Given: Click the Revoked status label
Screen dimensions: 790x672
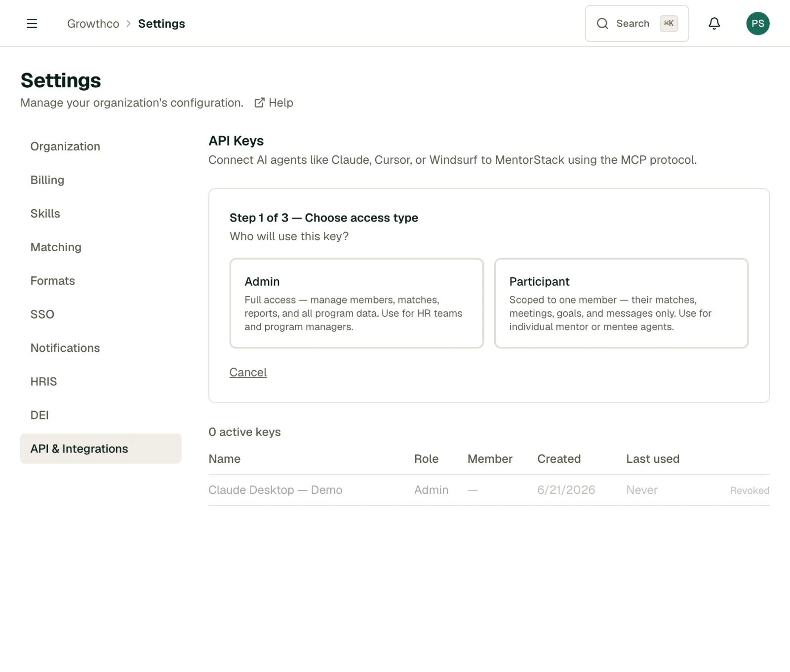Looking at the screenshot, I should [750, 490].
